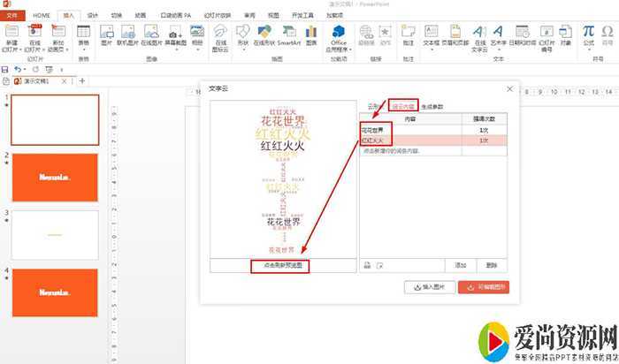Click the orange Editable Shape (可编辑图形) button
Viewport: 619px width, 364px height.
484,287
